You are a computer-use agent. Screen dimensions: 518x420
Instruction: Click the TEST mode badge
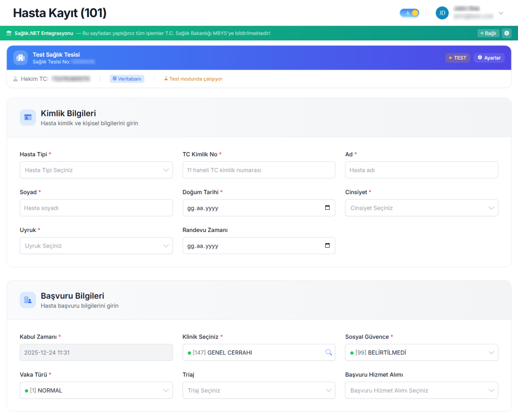pos(457,58)
